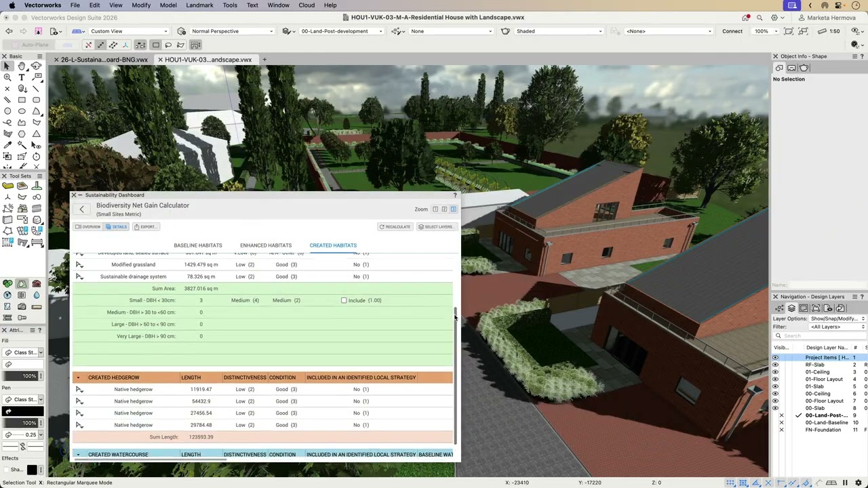Collapse the Created Hedgerow section
The height and width of the screenshot is (488, 868).
[x=78, y=378]
